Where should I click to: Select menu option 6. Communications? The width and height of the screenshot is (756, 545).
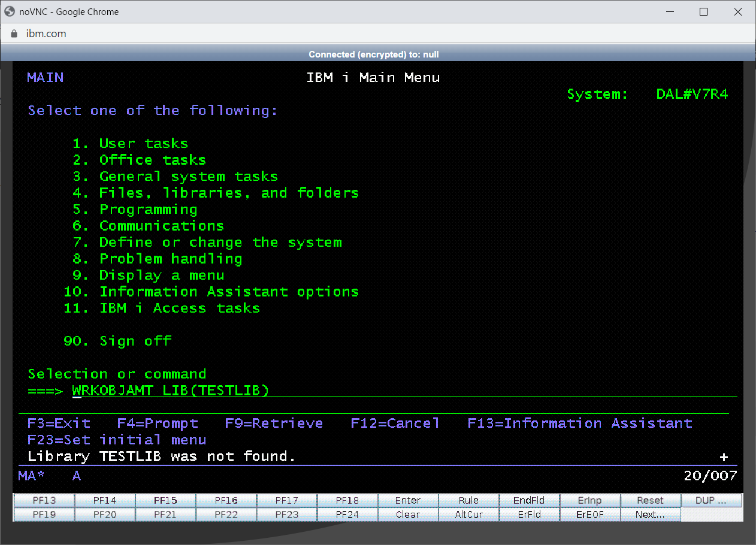tap(148, 226)
